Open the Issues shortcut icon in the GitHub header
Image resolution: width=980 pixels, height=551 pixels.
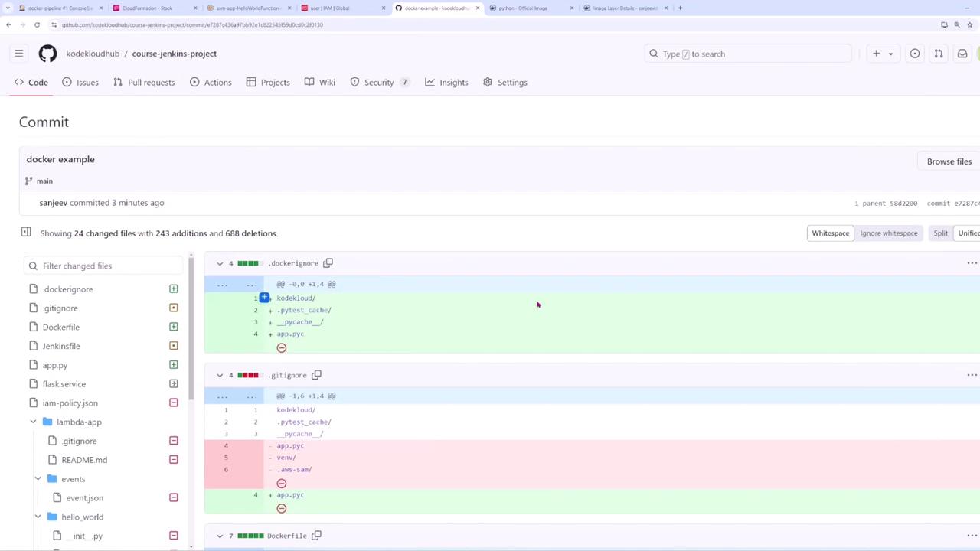point(915,54)
